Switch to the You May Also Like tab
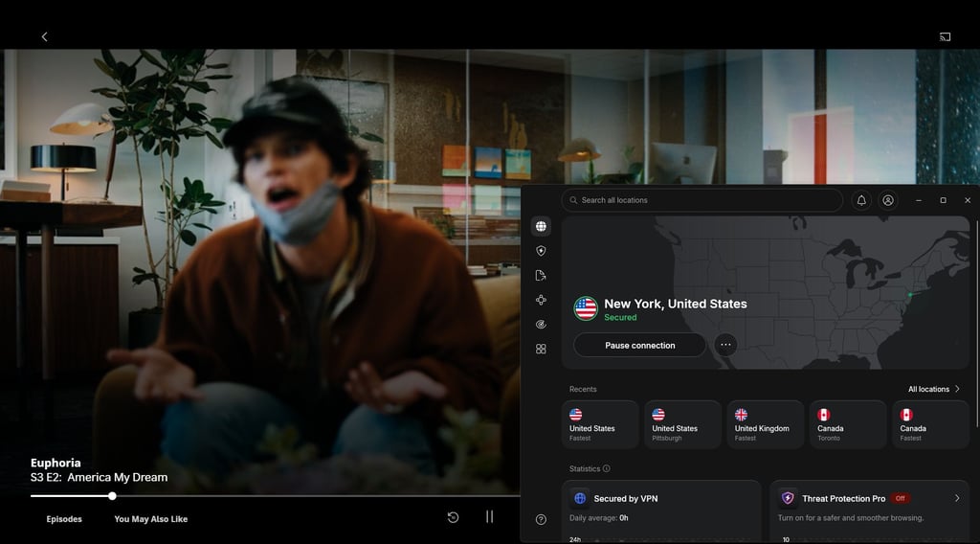980x544 pixels. pos(150,519)
